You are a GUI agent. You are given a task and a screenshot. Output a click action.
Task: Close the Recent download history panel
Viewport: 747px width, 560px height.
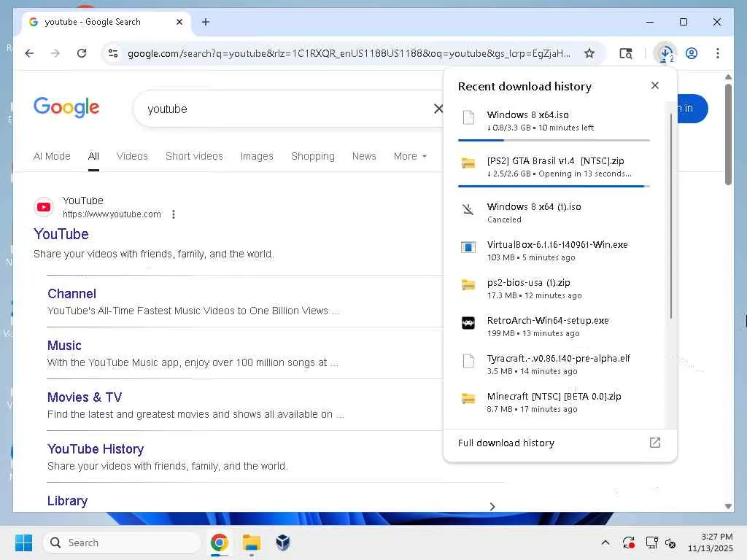tap(655, 85)
